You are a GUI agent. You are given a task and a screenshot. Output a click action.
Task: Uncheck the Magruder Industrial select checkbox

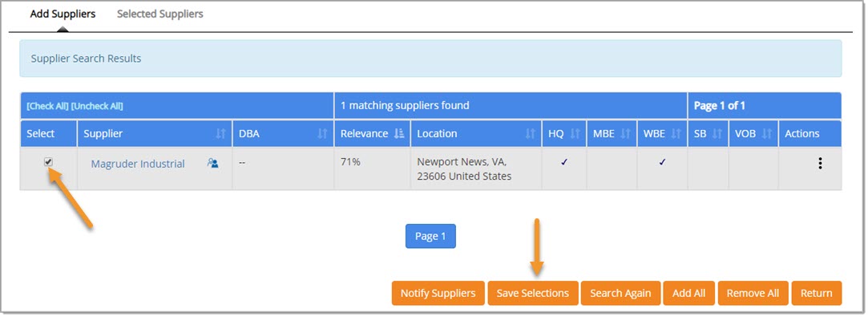(49, 162)
